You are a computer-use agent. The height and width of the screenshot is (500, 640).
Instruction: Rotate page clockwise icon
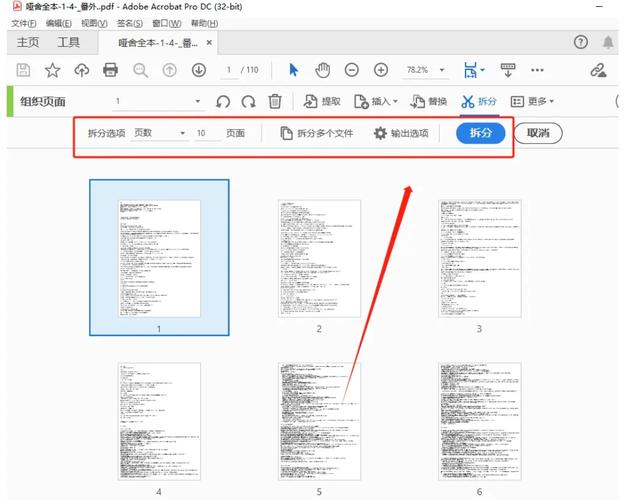pyautogui.click(x=248, y=101)
